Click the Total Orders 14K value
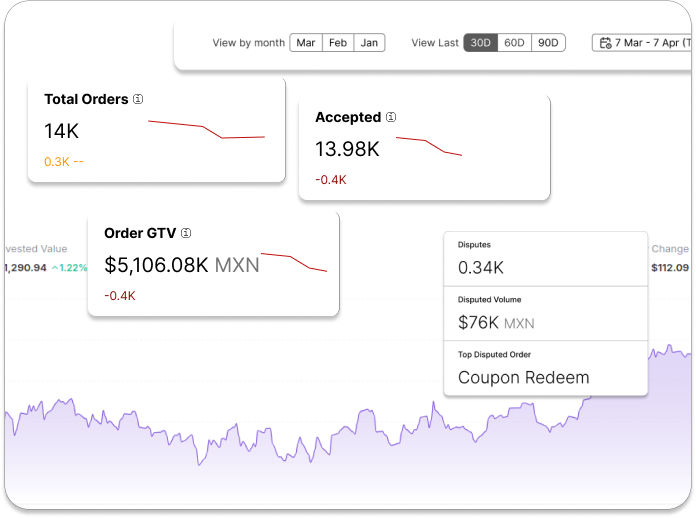696x518 pixels. (61, 131)
